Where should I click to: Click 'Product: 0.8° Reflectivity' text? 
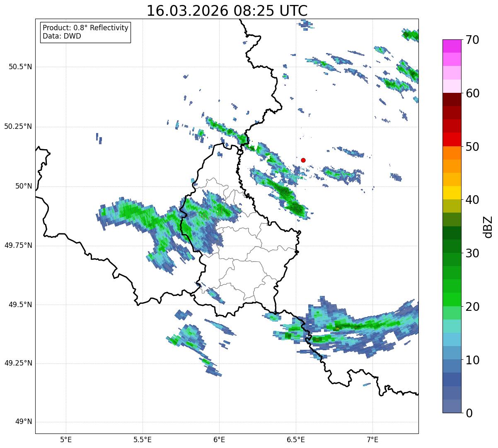click(86, 28)
